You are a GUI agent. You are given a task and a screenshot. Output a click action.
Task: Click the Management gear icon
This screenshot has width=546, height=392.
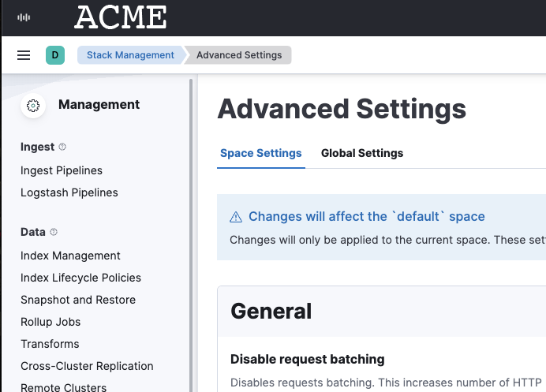pyautogui.click(x=33, y=105)
